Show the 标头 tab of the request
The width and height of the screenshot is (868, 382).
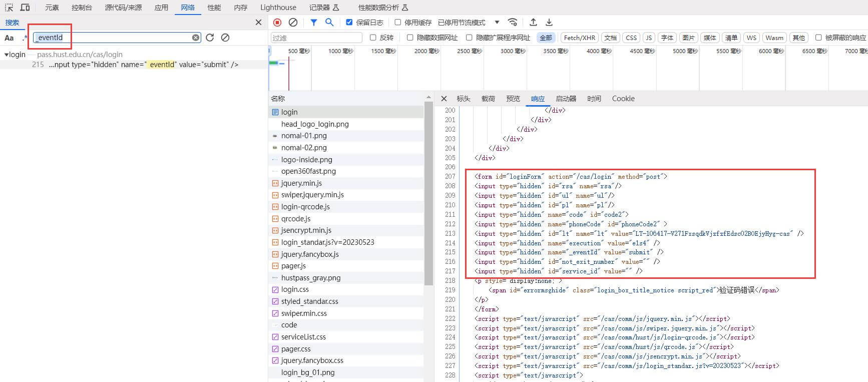pyautogui.click(x=464, y=99)
